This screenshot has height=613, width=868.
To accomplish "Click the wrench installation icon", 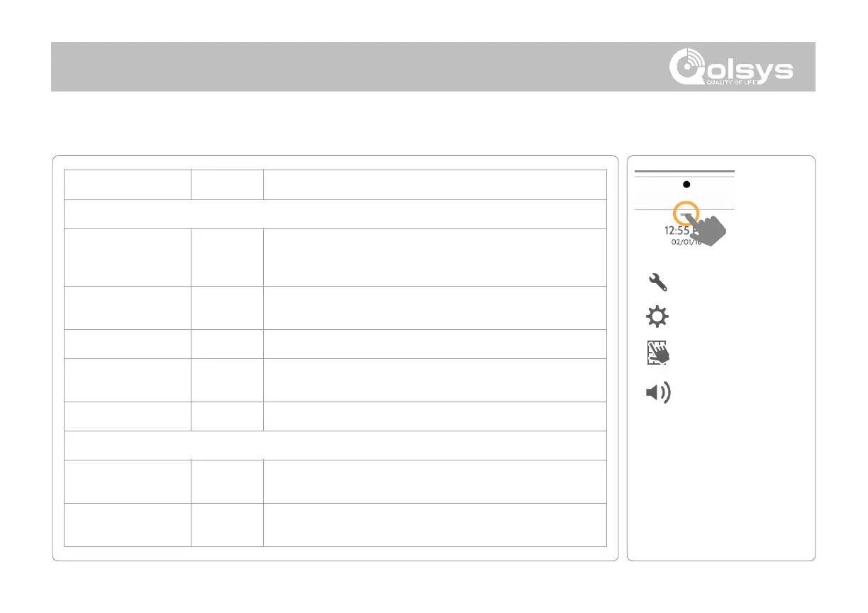I will coord(657,282).
